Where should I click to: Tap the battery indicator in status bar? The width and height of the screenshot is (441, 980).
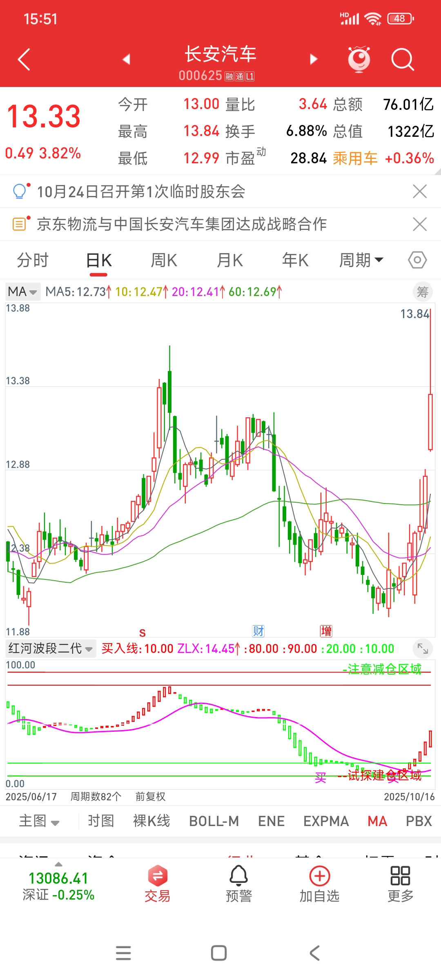click(x=401, y=19)
